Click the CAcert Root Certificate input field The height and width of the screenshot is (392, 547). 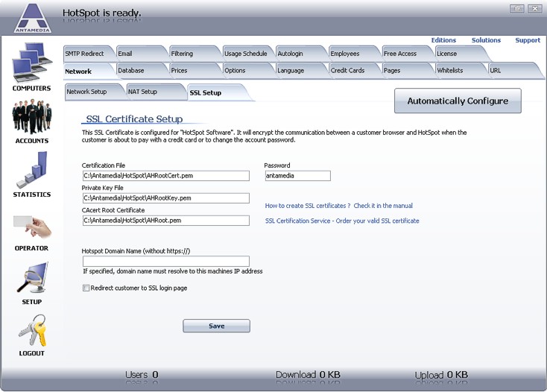[x=166, y=220]
